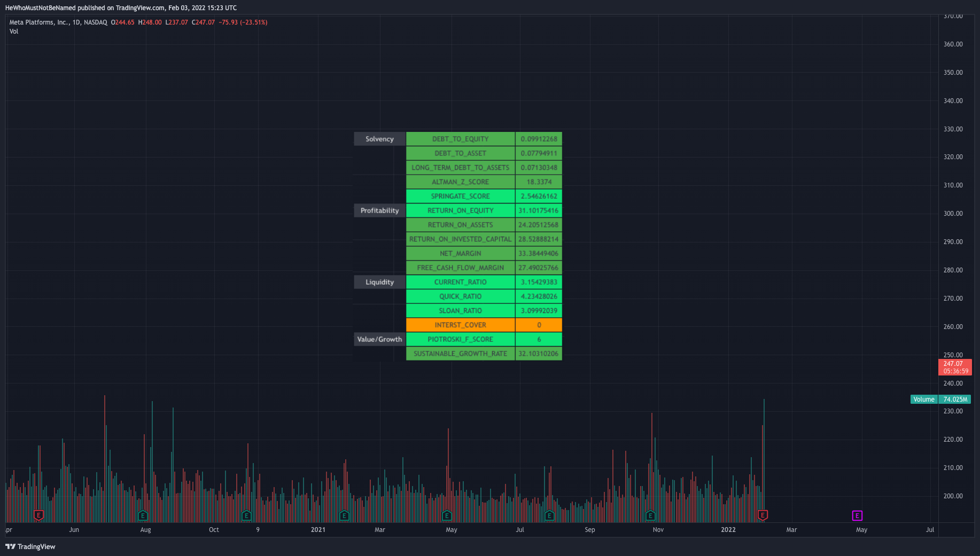This screenshot has height=556, width=980.
Task: Click the orange INTERST_COVER cell
Action: [x=461, y=325]
